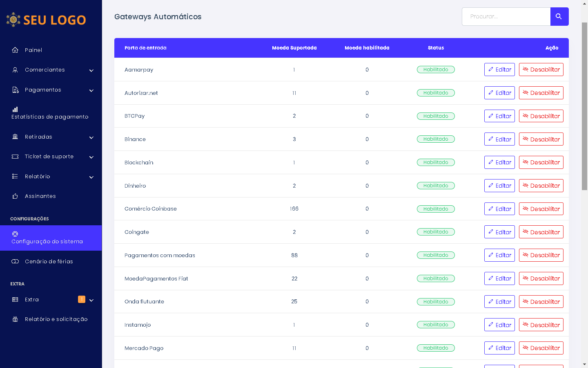The image size is (588, 368).
Task: Open Cenário de férias menu item
Action: 49,262
